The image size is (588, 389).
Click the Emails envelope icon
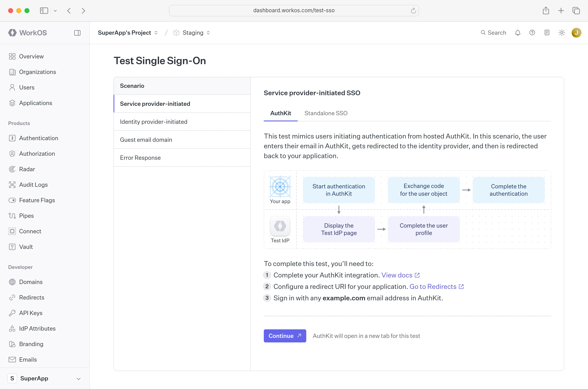[x=12, y=360]
